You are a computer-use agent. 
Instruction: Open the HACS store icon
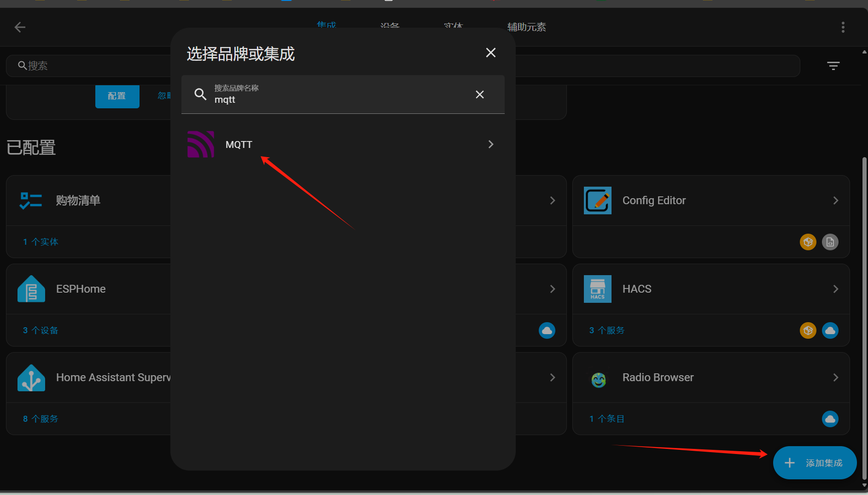(x=598, y=289)
